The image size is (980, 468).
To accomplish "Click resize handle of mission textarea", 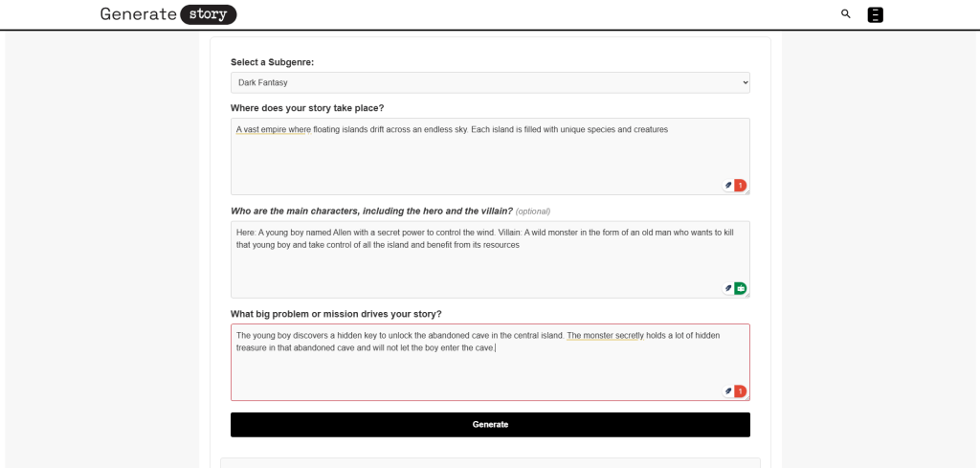I will point(747,398).
